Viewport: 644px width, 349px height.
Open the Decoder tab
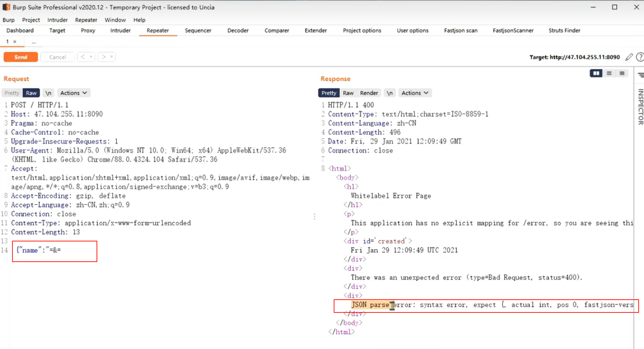coord(238,31)
